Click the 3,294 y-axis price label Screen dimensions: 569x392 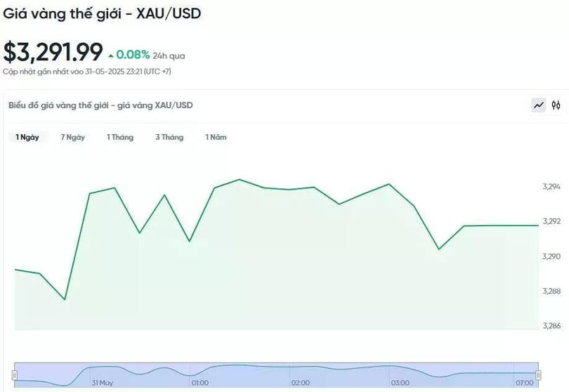click(551, 187)
